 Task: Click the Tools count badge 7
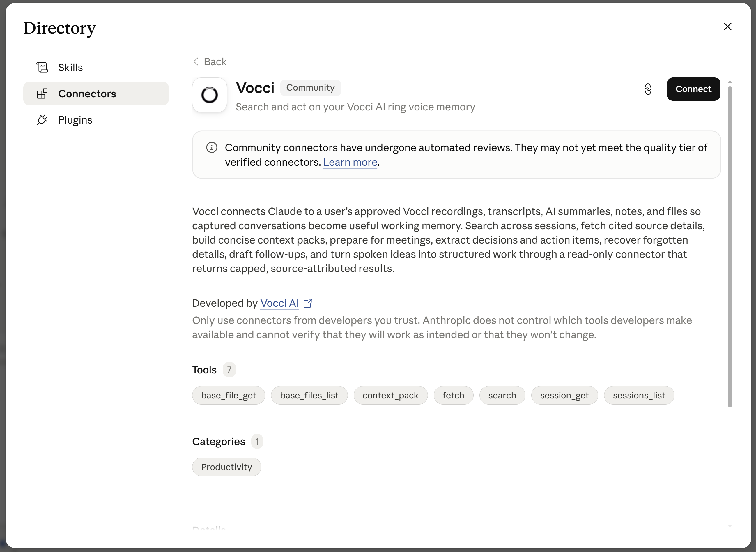tap(229, 370)
